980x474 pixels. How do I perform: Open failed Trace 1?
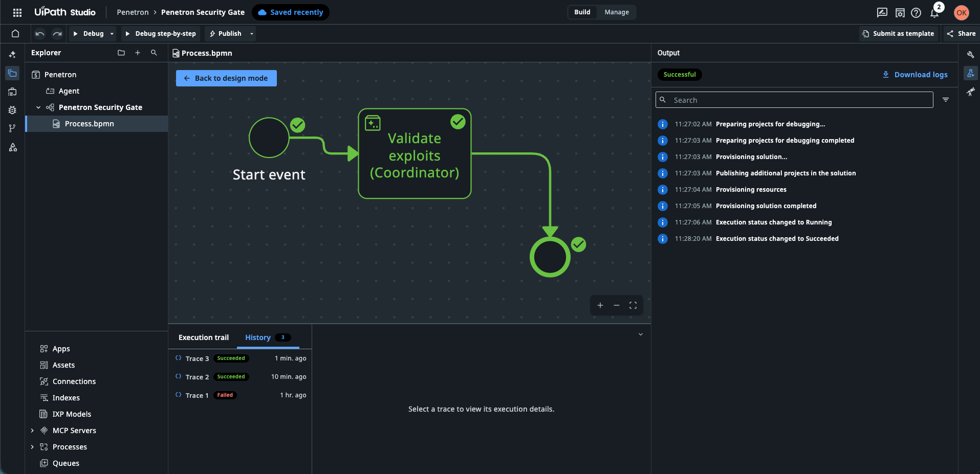coord(241,395)
